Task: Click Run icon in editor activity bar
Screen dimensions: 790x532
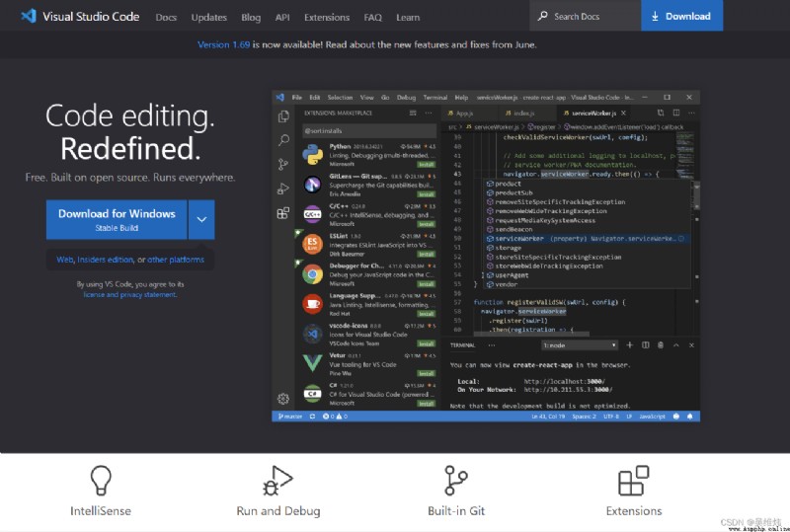Action: click(x=283, y=189)
